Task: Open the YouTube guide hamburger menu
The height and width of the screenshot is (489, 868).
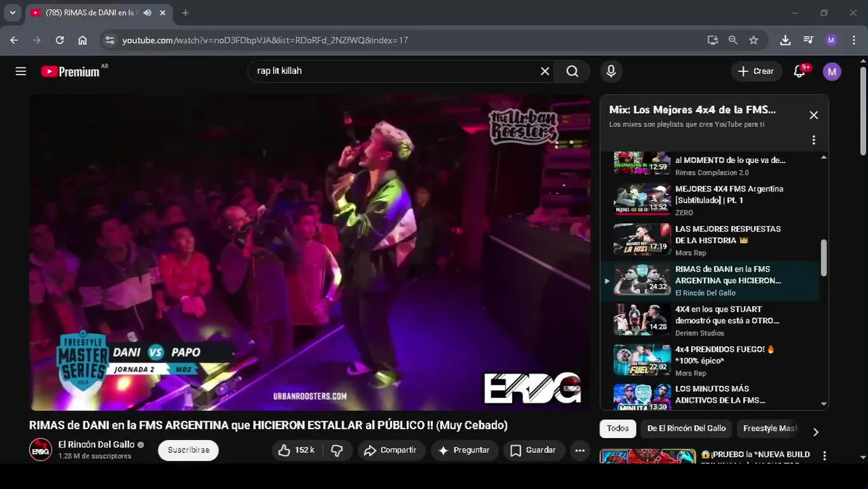Action: 21,71
